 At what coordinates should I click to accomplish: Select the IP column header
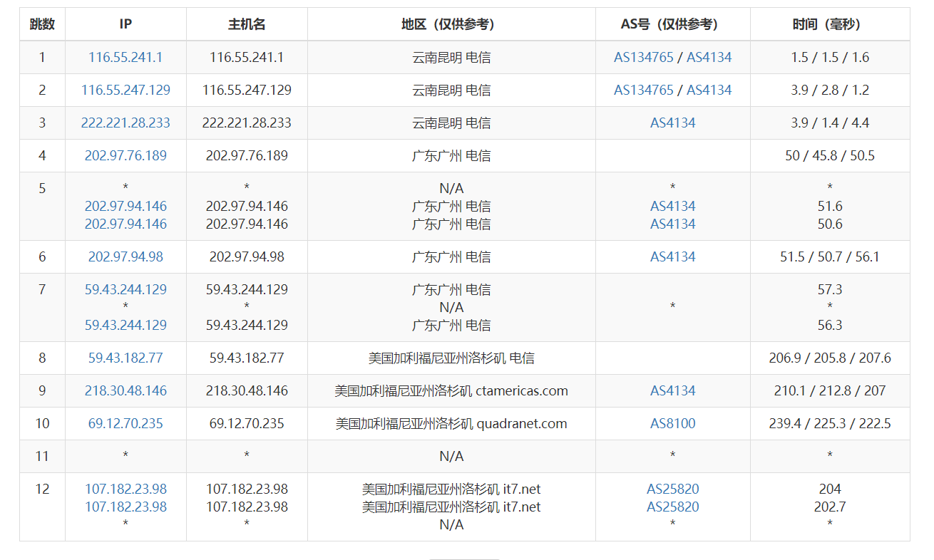coord(125,24)
